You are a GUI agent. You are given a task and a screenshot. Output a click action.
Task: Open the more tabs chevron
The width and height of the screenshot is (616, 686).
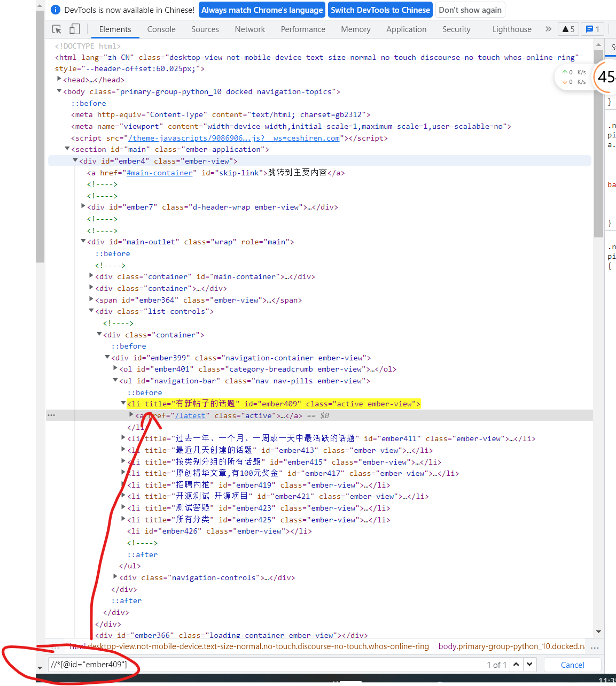[548, 29]
